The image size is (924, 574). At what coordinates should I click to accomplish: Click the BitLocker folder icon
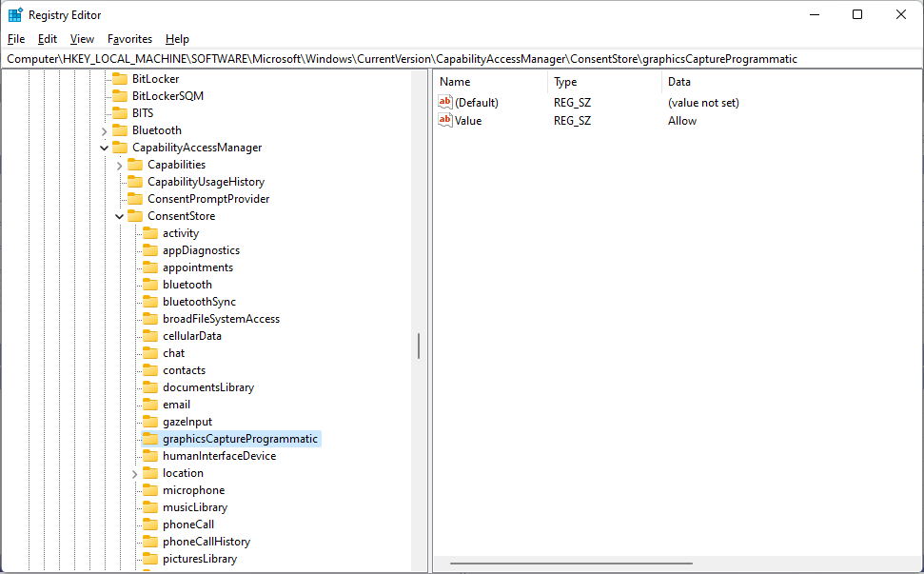coord(119,79)
